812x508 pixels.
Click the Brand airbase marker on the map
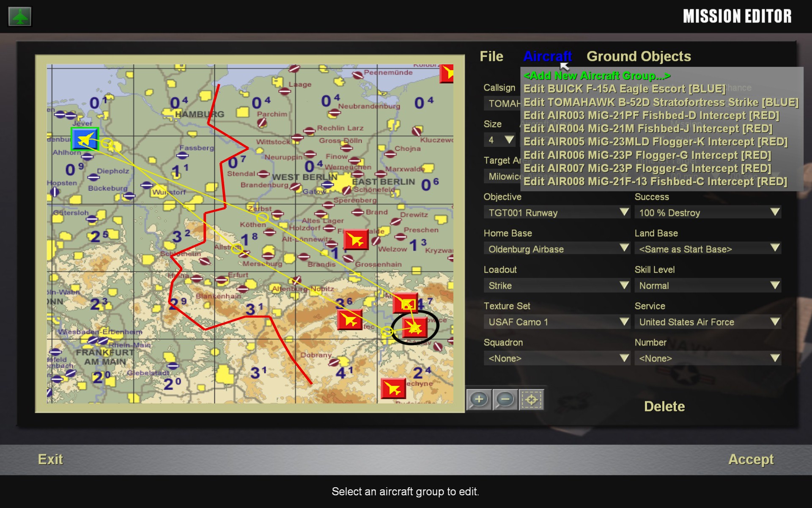point(358,212)
